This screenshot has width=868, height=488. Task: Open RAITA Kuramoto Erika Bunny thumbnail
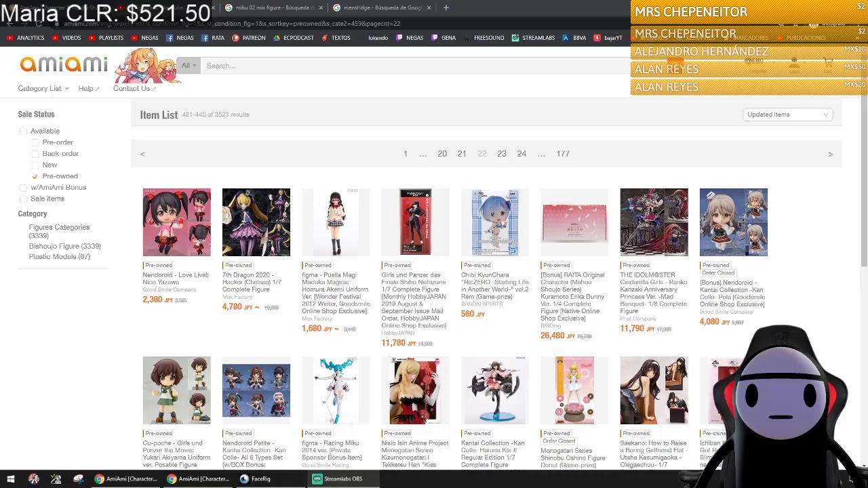pos(574,222)
